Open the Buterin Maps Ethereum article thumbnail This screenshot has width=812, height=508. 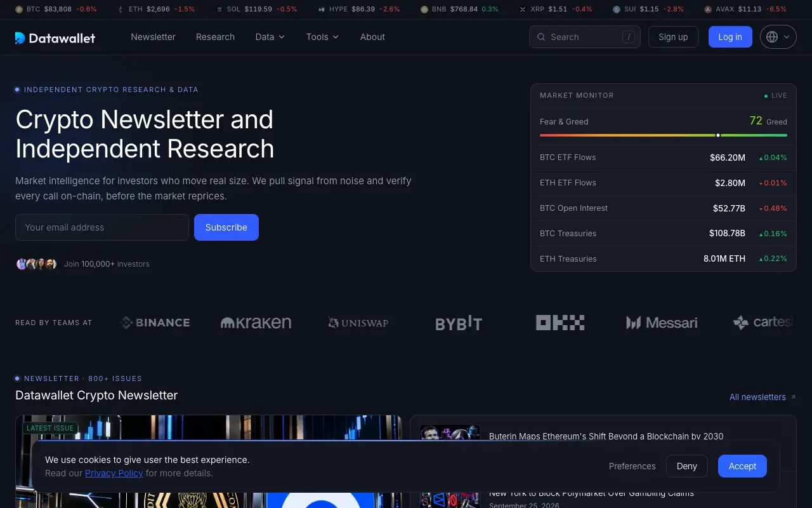tap(450, 433)
